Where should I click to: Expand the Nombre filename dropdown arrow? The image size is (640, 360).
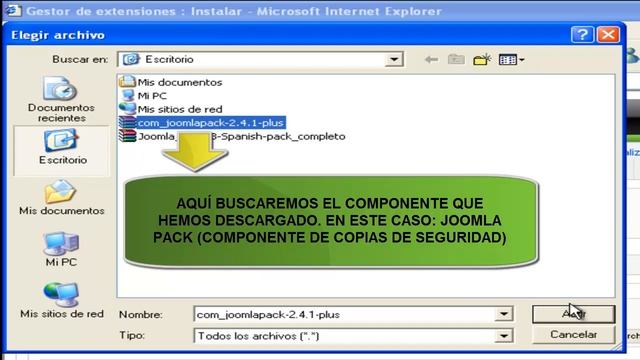click(x=504, y=314)
